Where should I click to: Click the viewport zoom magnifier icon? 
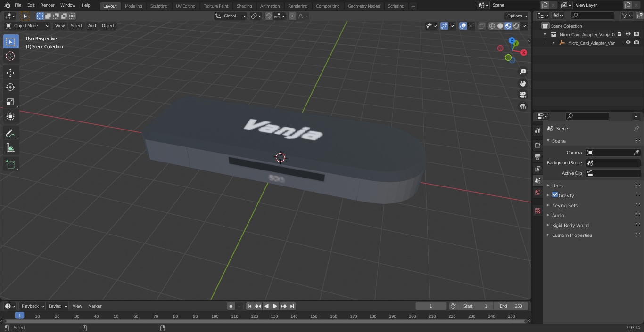tap(523, 72)
